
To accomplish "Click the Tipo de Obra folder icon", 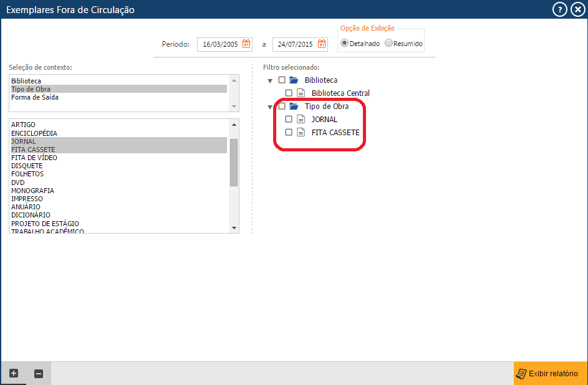I will click(294, 107).
